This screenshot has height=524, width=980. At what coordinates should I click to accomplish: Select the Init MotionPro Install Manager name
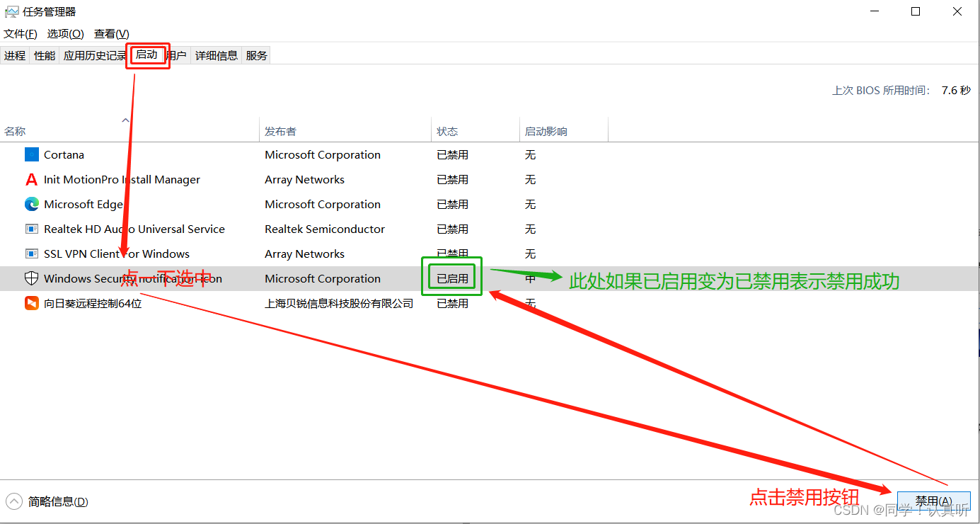tap(122, 179)
